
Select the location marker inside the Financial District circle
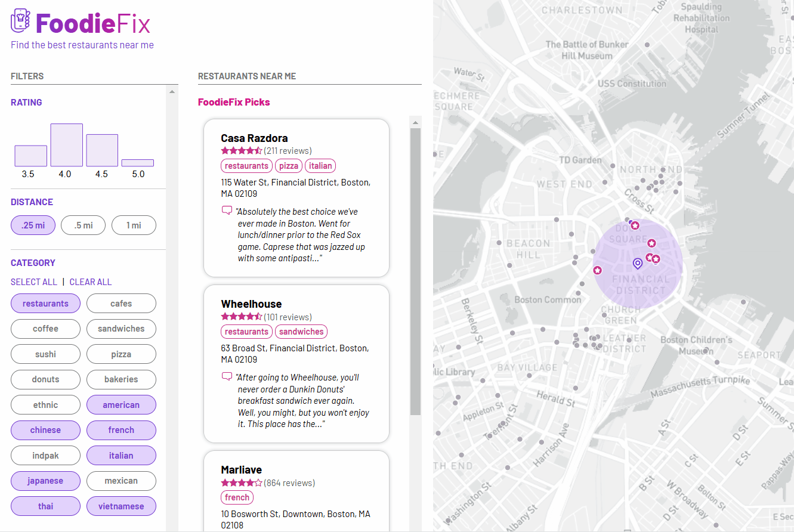click(637, 263)
